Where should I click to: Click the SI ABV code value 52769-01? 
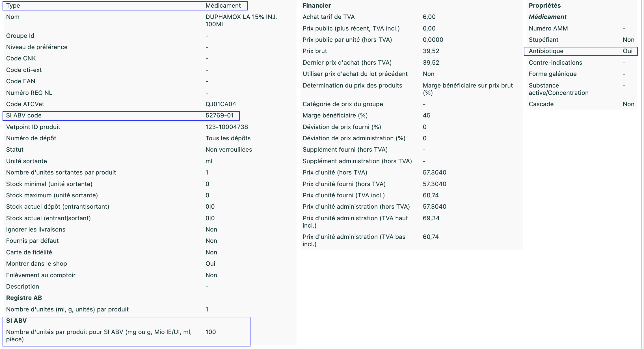point(219,115)
